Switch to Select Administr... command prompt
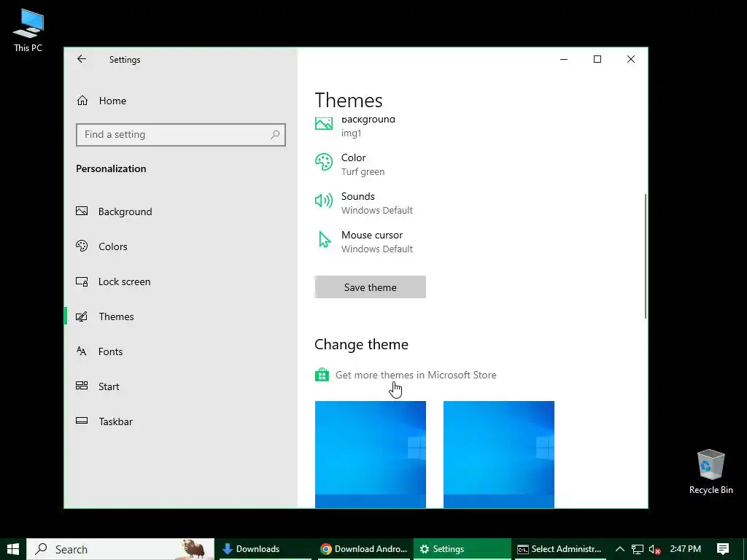The height and width of the screenshot is (560, 747). pyautogui.click(x=560, y=549)
